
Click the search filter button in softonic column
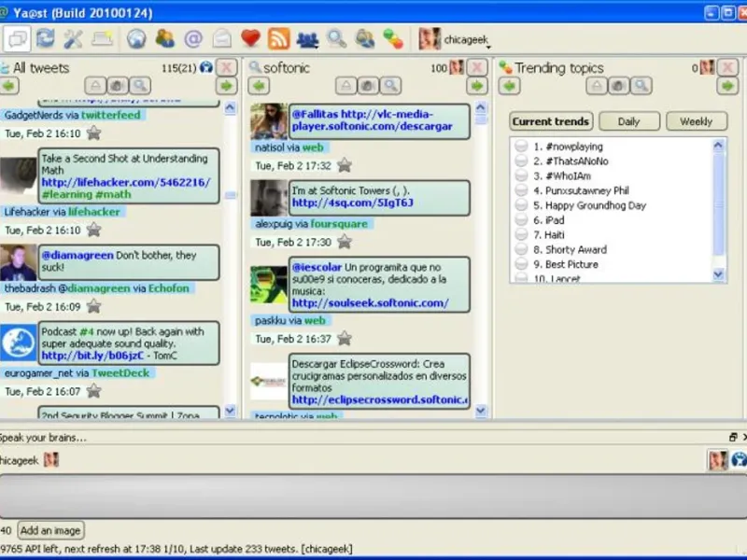390,86
